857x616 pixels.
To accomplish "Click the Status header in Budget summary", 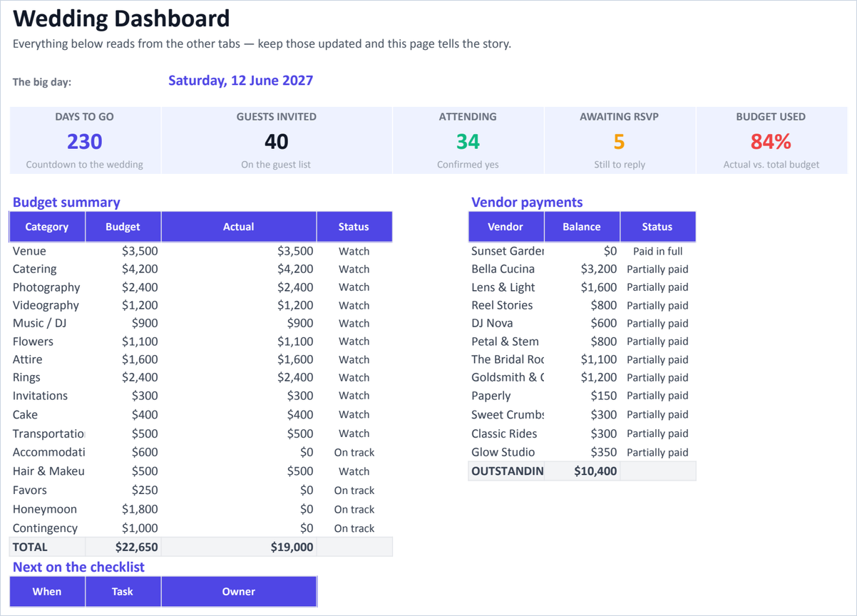I will pos(354,227).
